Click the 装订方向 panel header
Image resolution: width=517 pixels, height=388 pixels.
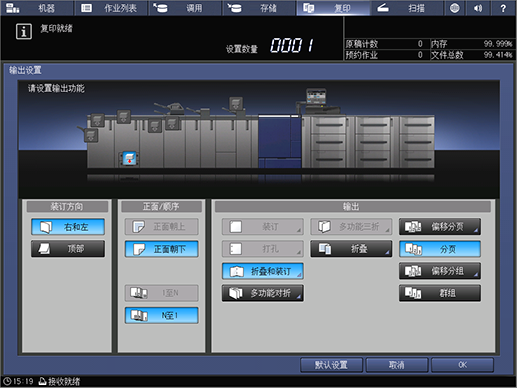coord(67,207)
